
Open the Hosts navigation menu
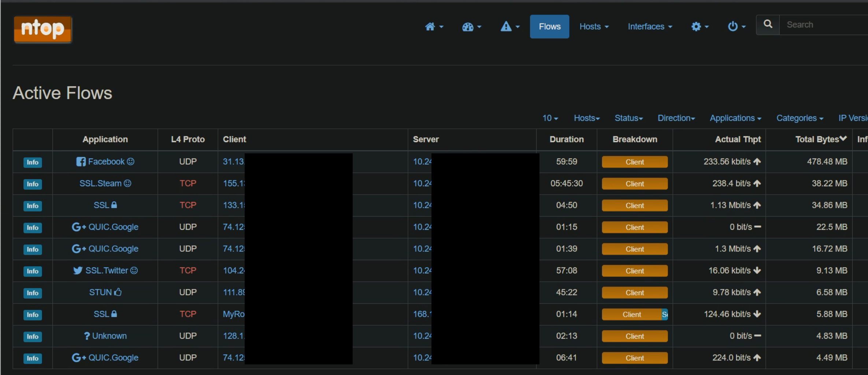click(594, 27)
